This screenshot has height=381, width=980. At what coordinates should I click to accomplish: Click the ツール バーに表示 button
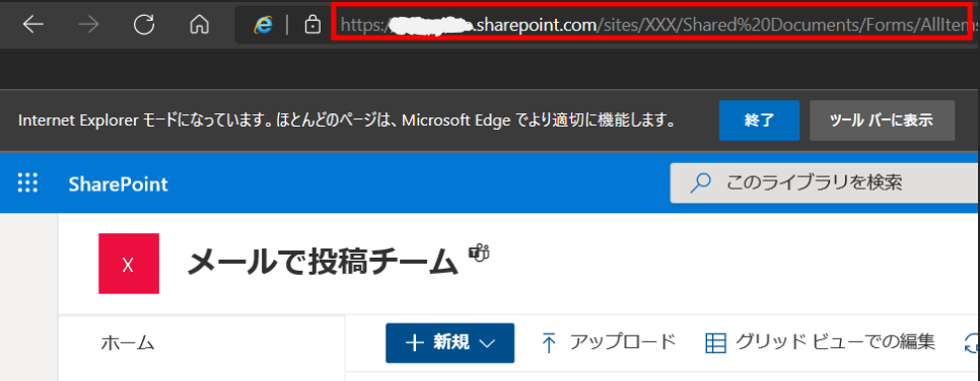882,120
